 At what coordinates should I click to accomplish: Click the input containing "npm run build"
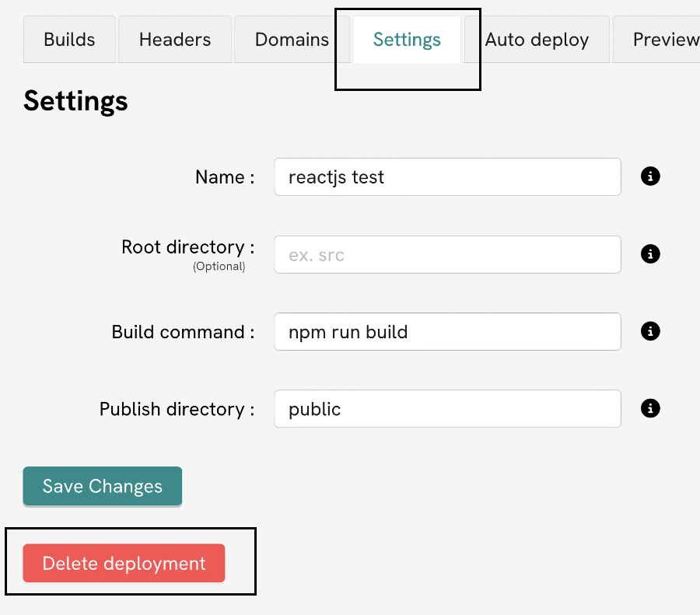click(447, 332)
